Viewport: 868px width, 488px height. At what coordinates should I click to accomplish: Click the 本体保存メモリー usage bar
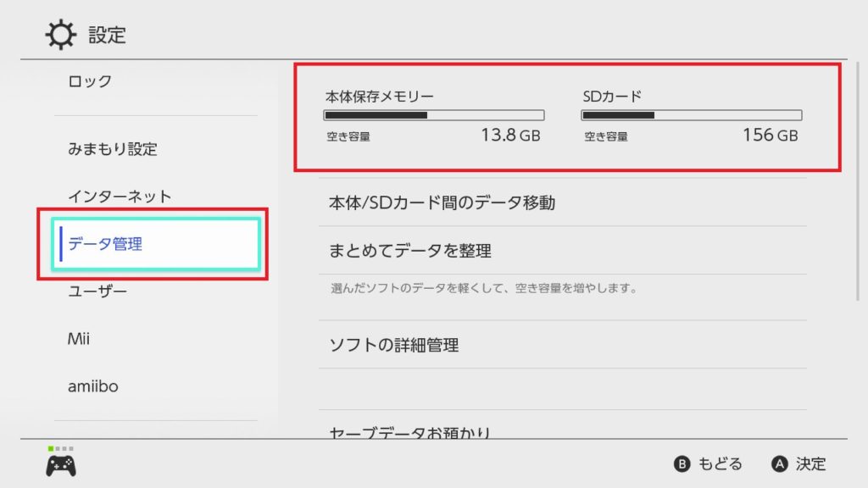pyautogui.click(x=434, y=115)
